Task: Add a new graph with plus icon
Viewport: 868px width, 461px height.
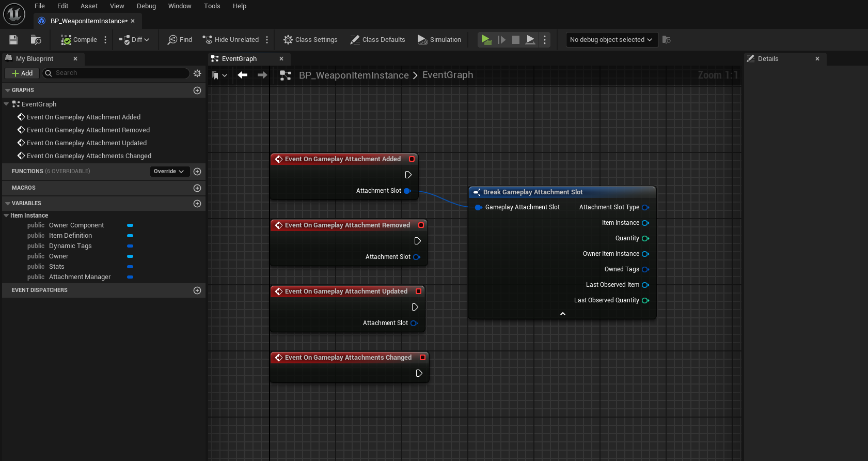Action: (x=197, y=90)
